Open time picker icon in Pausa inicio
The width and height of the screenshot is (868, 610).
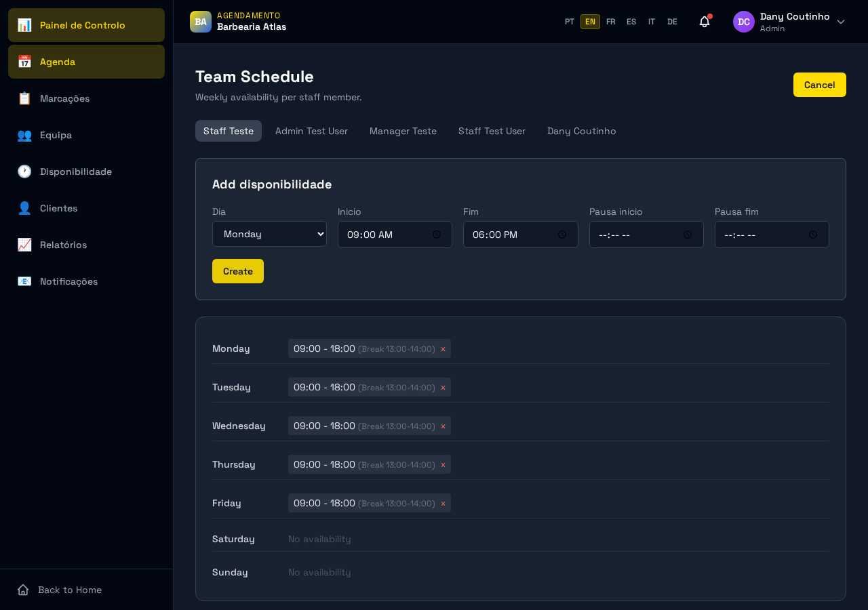coord(688,235)
